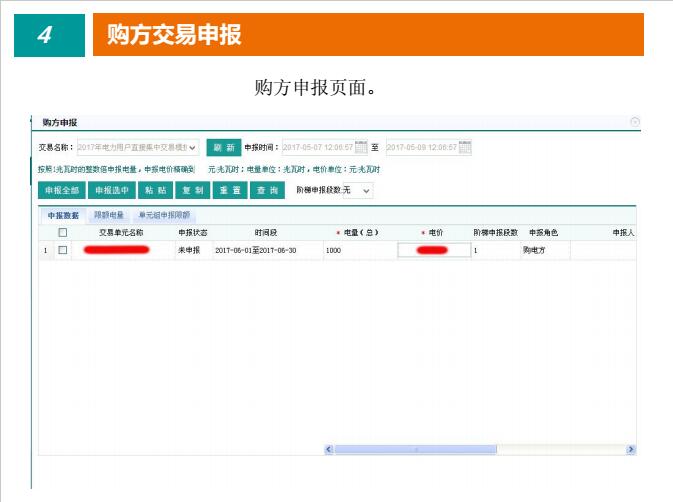Viewport: 673px width, 502px height.
Task: Switch to the 限额电量 tab
Action: tap(109, 215)
